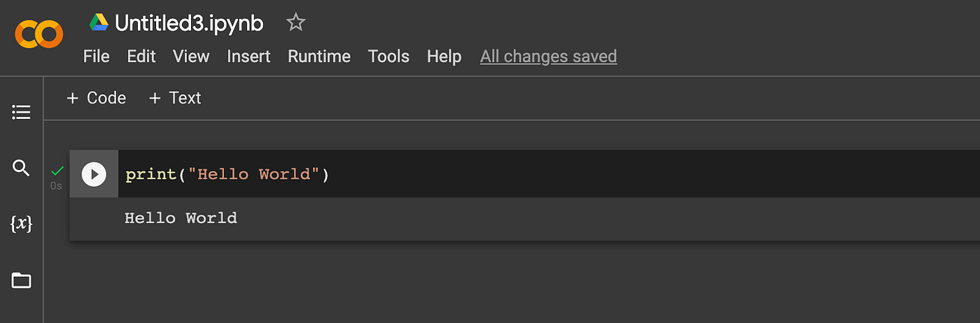Screen dimensions: 980x323
Task: Open the Edit menu
Action: [141, 57]
